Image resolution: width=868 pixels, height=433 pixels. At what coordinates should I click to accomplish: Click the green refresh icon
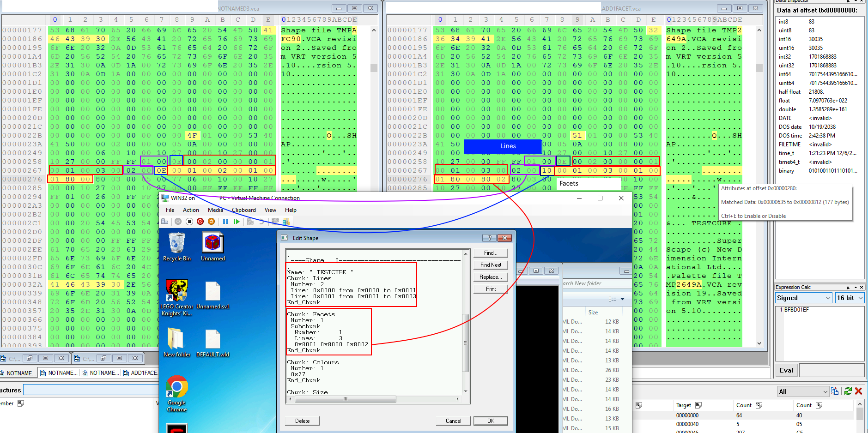[x=848, y=391]
